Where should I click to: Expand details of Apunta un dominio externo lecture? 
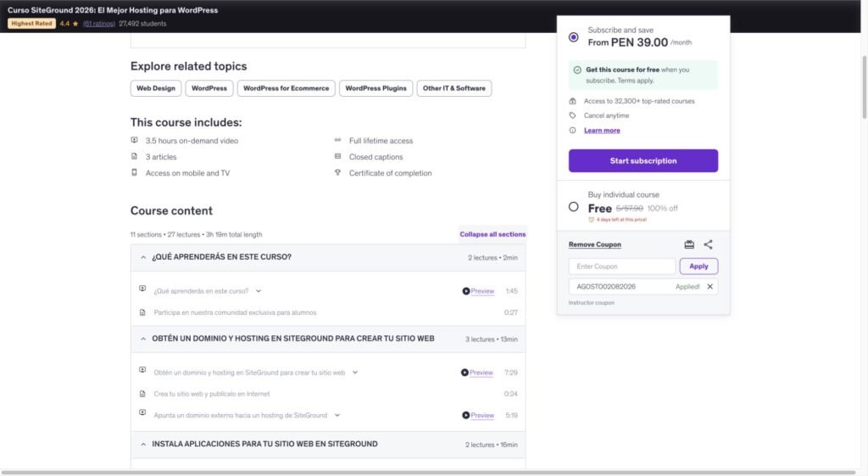pos(337,415)
